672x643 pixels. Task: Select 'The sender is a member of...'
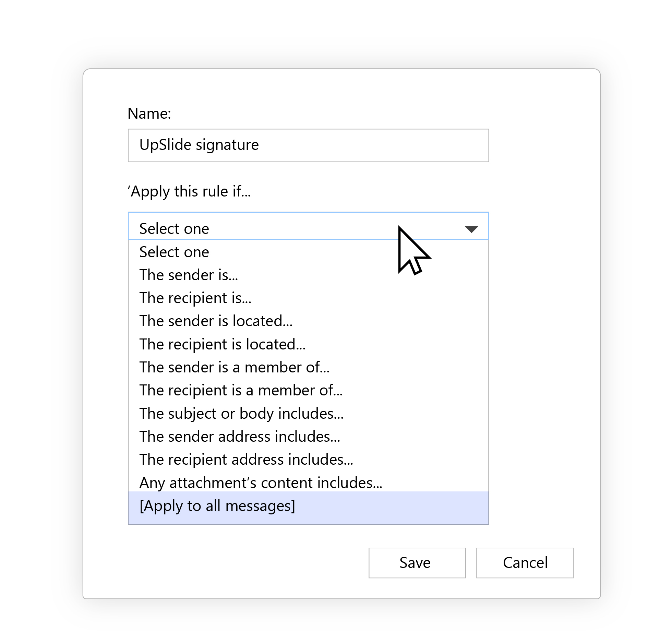click(235, 367)
